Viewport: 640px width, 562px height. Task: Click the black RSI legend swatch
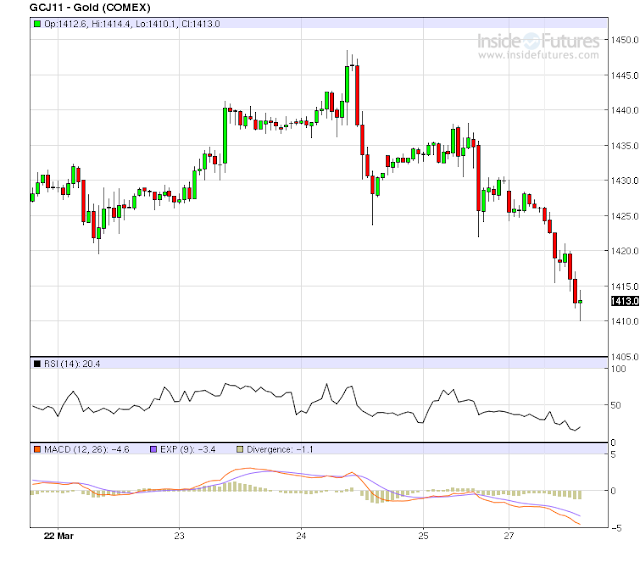tap(38, 364)
